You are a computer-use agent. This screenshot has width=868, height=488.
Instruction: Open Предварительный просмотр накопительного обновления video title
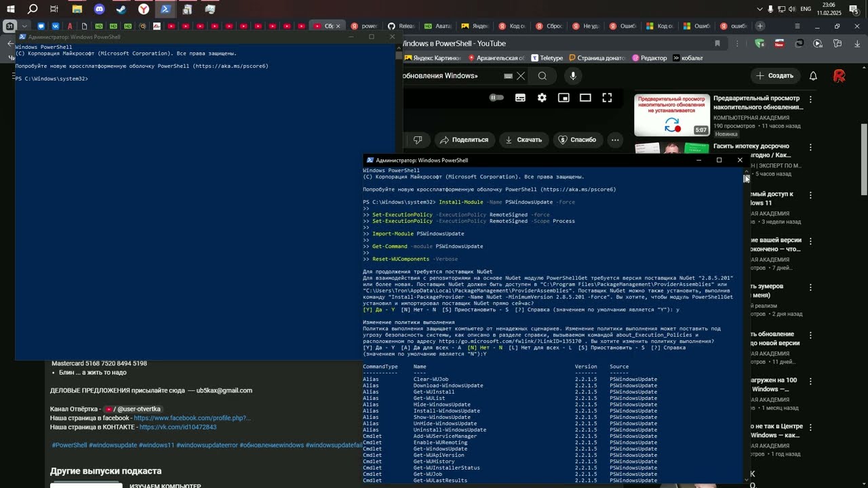[x=757, y=103]
